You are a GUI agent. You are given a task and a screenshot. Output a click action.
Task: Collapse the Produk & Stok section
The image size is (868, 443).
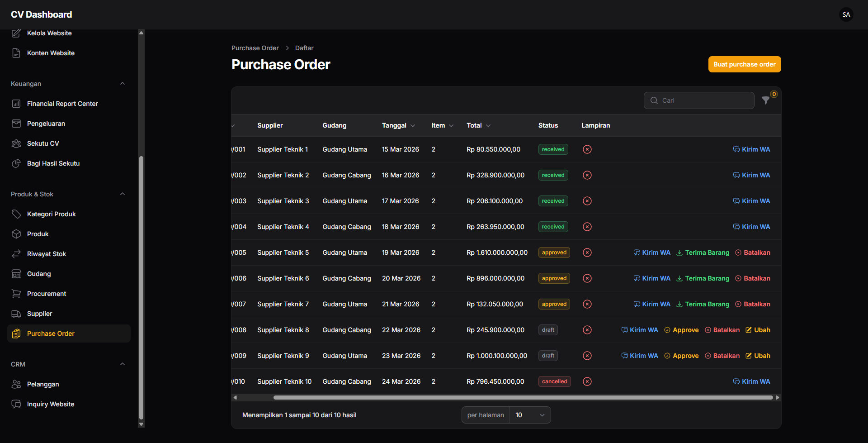[x=123, y=194]
